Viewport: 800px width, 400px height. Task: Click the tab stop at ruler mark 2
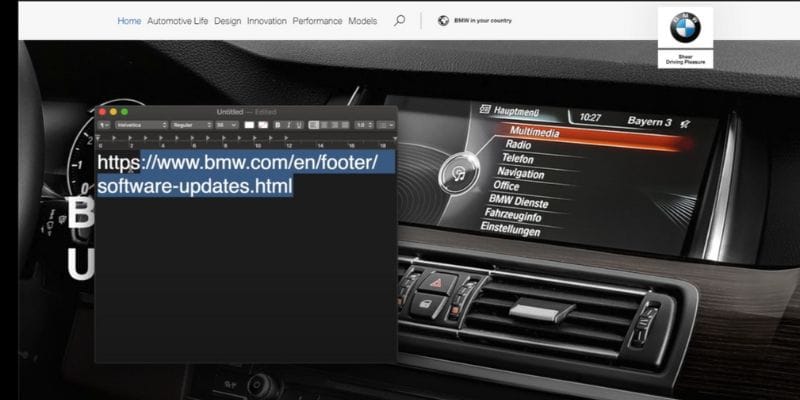130,138
